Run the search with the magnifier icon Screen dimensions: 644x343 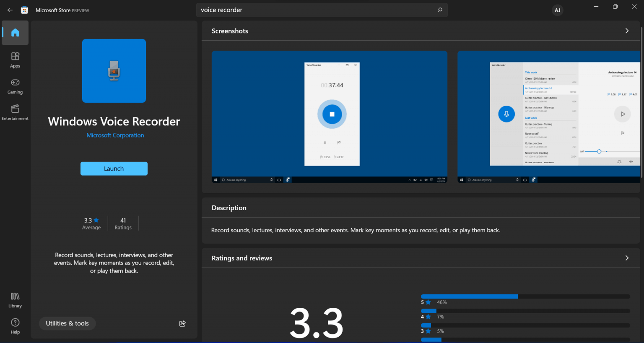(x=439, y=10)
